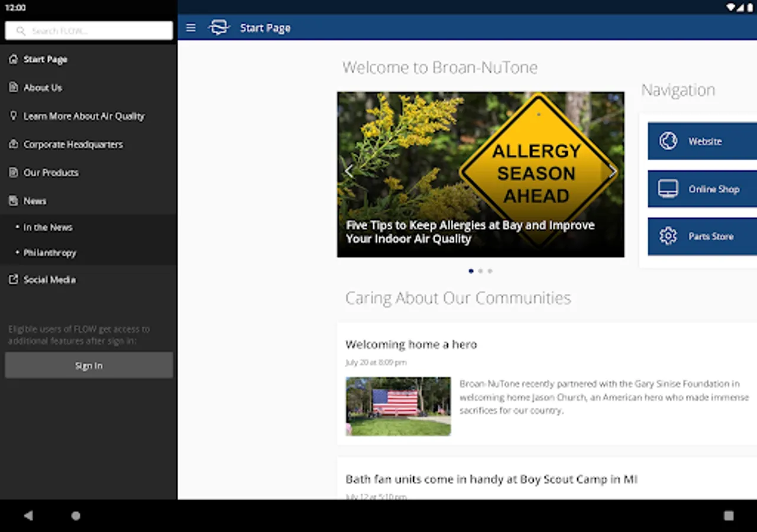Open Social Media menu item
Viewport: 757px width, 532px height.
click(x=89, y=280)
